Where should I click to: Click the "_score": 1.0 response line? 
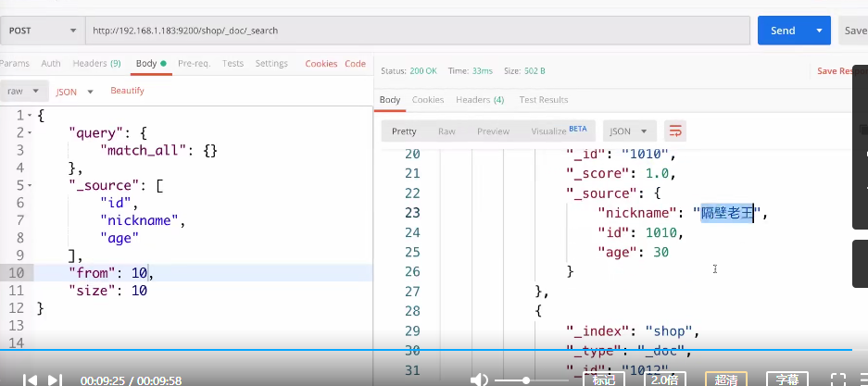[621, 174]
